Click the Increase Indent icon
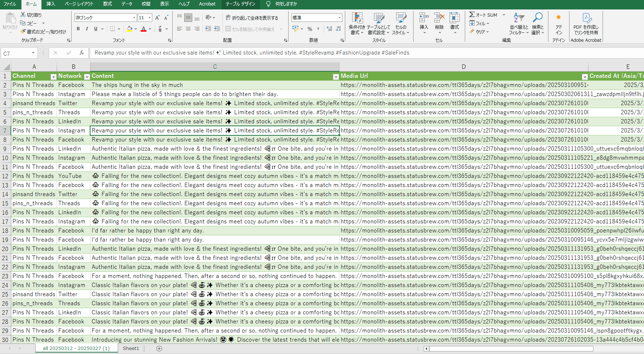644x354 pixels. tap(217, 29)
